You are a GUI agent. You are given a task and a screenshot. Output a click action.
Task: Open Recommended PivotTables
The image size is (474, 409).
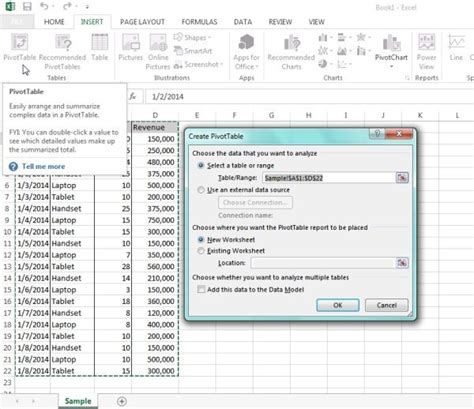62,52
